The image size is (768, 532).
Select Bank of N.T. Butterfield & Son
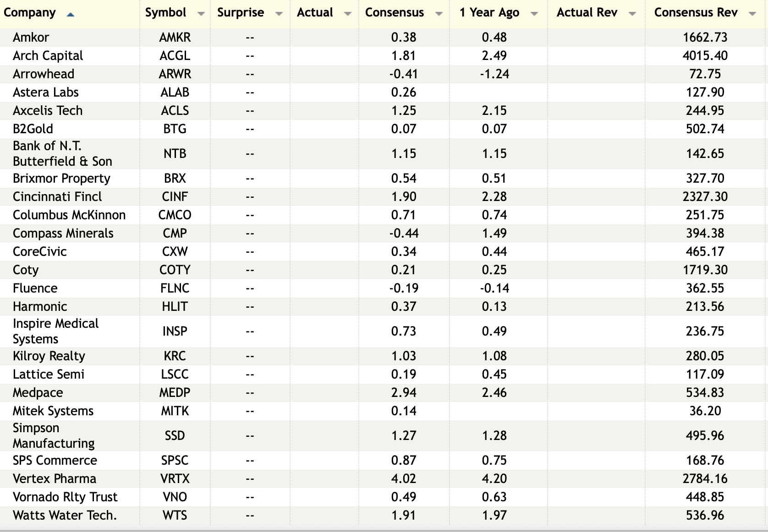(x=62, y=153)
